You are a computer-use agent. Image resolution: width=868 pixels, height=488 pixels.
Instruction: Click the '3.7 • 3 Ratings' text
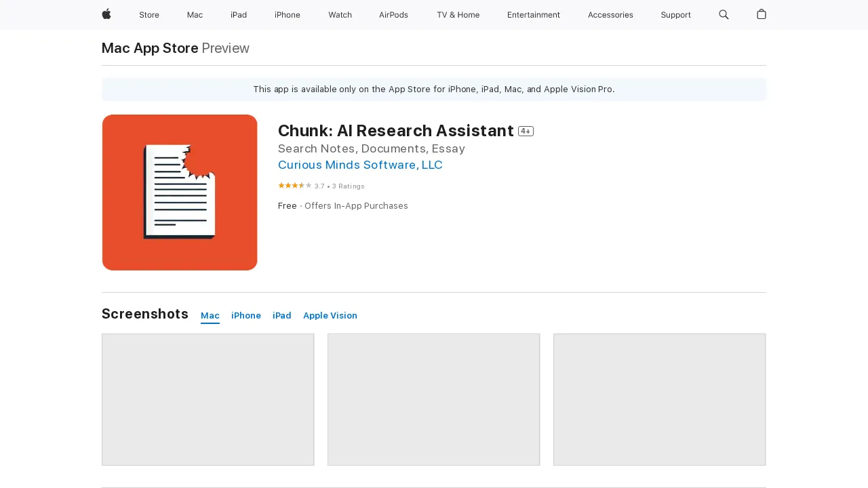point(340,186)
